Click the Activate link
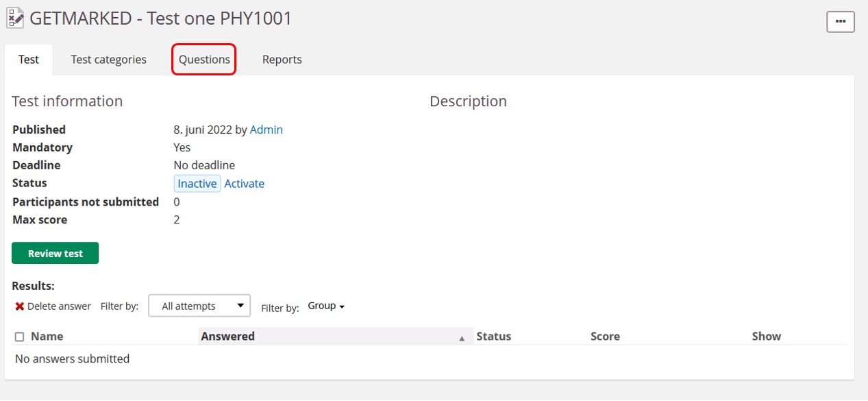Image resolution: width=868 pixels, height=401 pixels. tap(245, 184)
